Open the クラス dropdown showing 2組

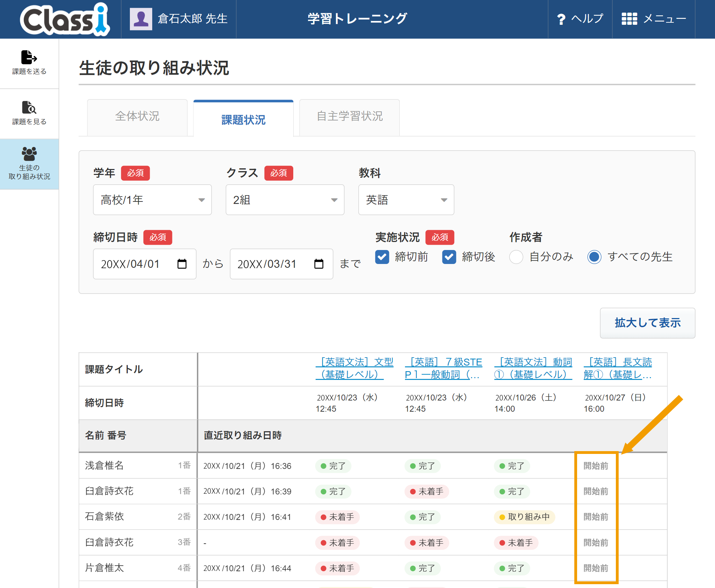[285, 200]
